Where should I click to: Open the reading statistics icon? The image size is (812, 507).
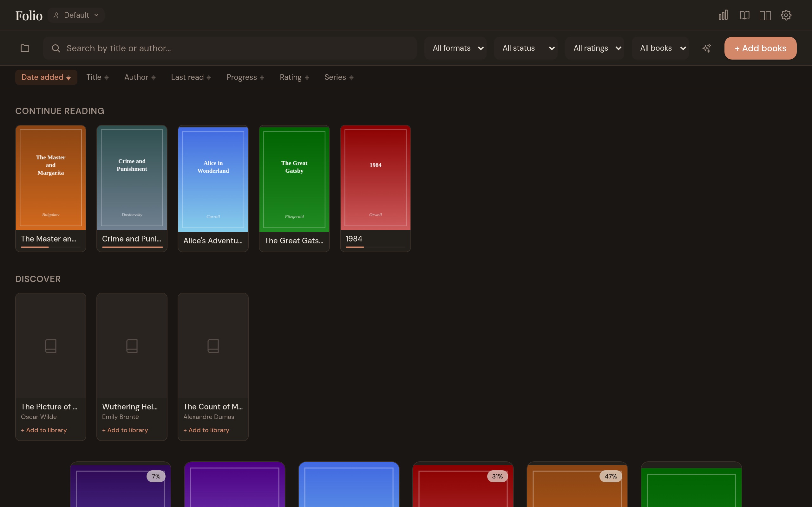pyautogui.click(x=723, y=15)
